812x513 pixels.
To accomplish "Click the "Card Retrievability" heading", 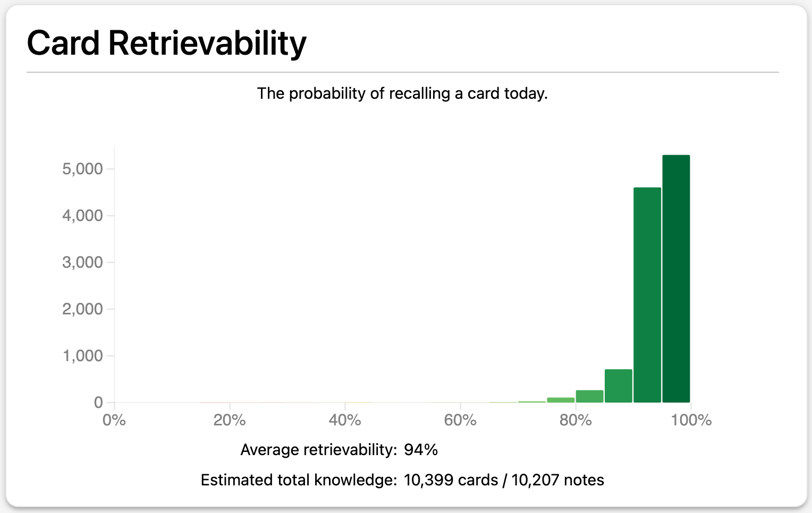I will [166, 43].
